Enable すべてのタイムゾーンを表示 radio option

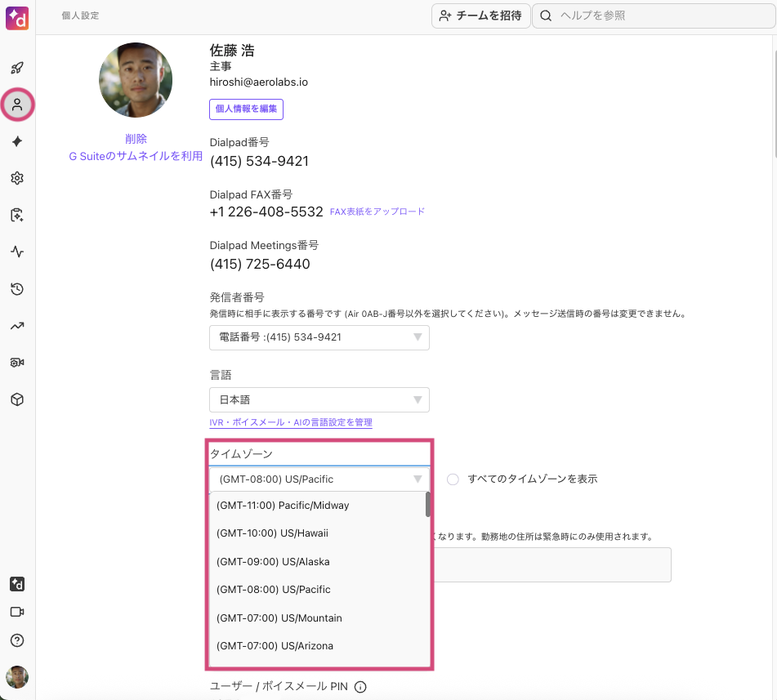click(x=453, y=479)
